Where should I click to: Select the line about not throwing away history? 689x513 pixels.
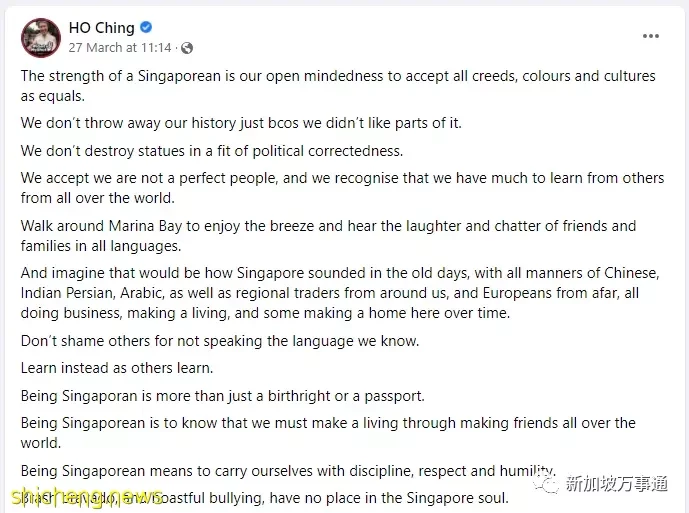point(241,123)
